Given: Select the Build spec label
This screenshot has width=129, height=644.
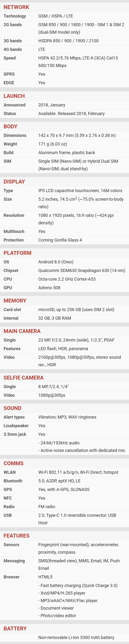Looking at the screenshot, I should click(8, 153).
